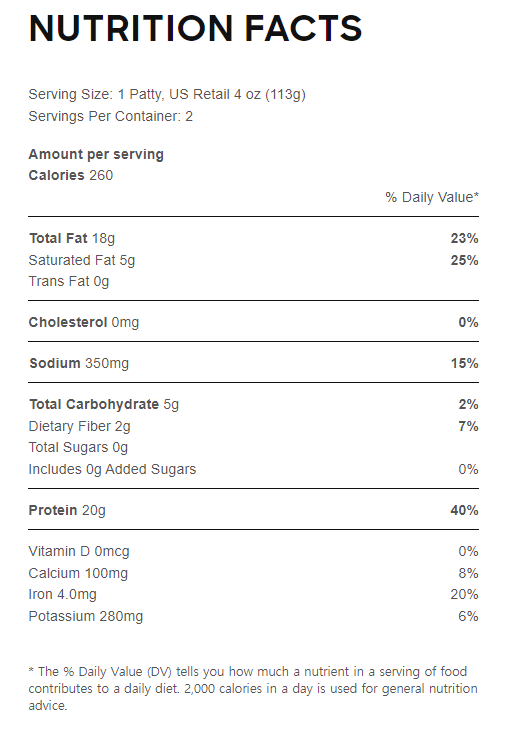512x730 pixels.
Task: Click the Protein 20g label
Action: [67, 510]
